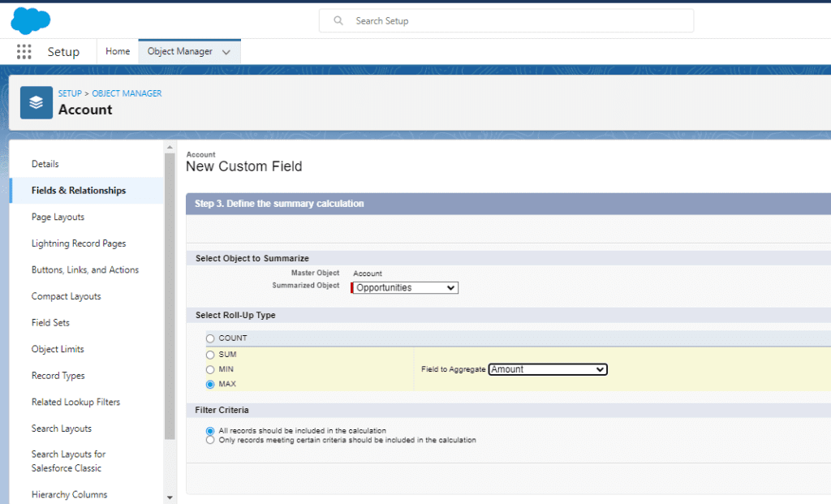Click the sidebar scrollbar up arrow
This screenshot has width=831, height=504.
[170, 148]
